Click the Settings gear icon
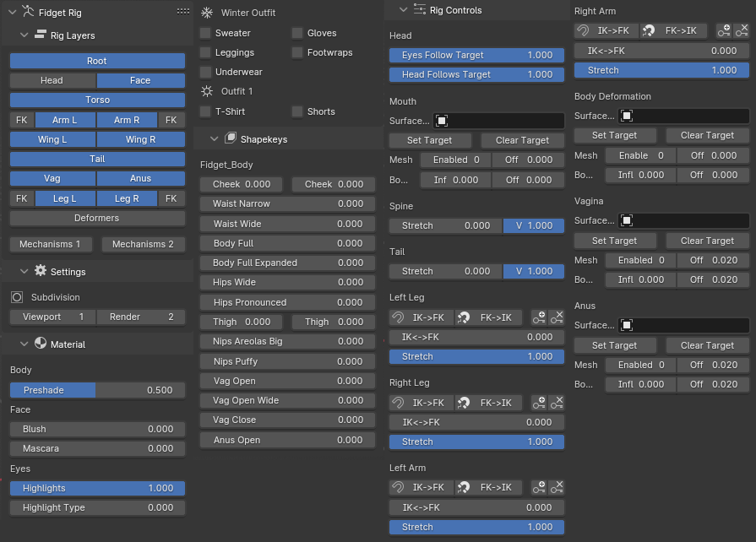 [41, 271]
